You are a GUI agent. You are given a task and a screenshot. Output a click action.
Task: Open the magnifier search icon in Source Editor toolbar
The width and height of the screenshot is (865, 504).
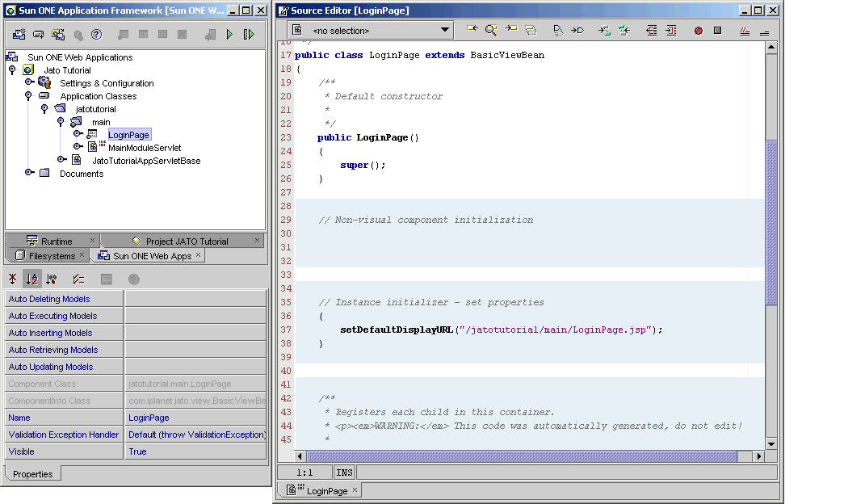coord(491,30)
